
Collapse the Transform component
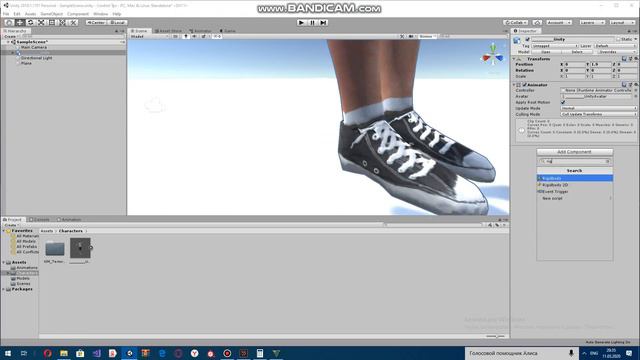[514, 59]
